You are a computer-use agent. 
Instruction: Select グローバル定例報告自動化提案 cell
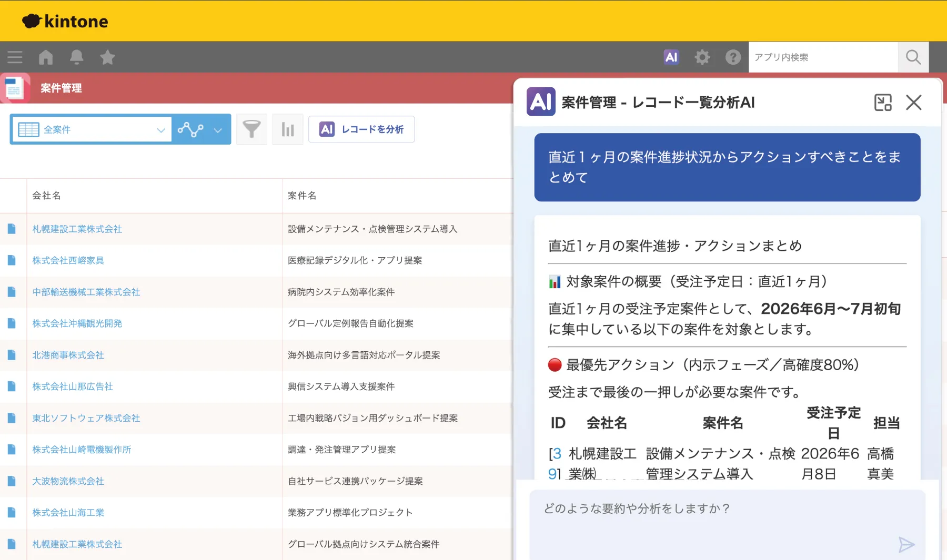tap(351, 323)
